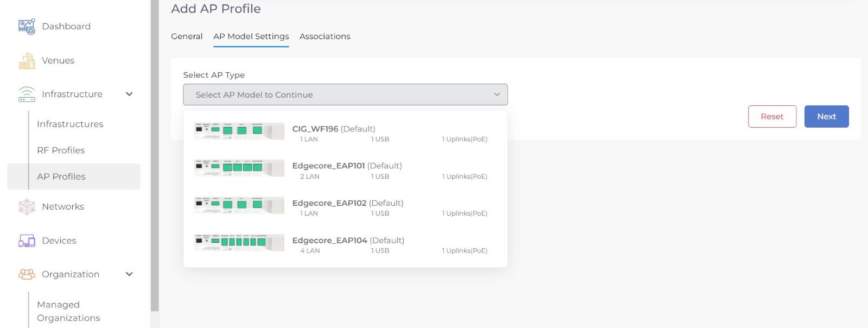Collapse the Infrastructure menu chevron

tap(129, 94)
